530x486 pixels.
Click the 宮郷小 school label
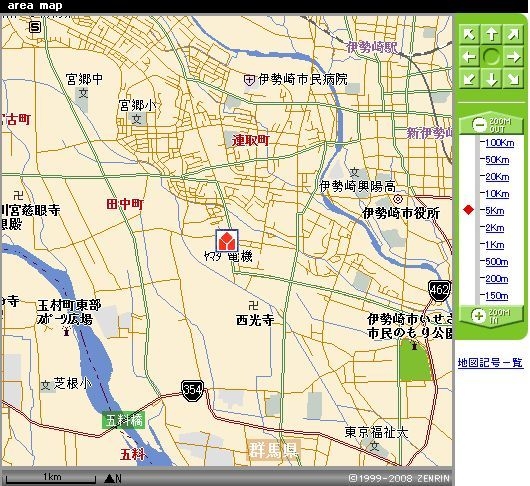[138, 105]
